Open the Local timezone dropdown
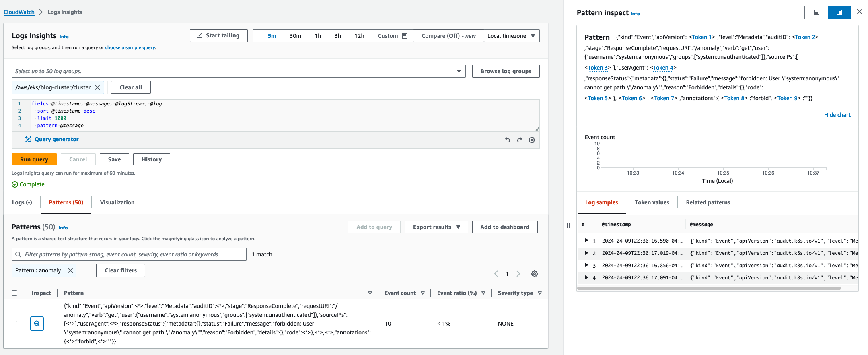The height and width of the screenshot is (355, 868). coord(512,36)
